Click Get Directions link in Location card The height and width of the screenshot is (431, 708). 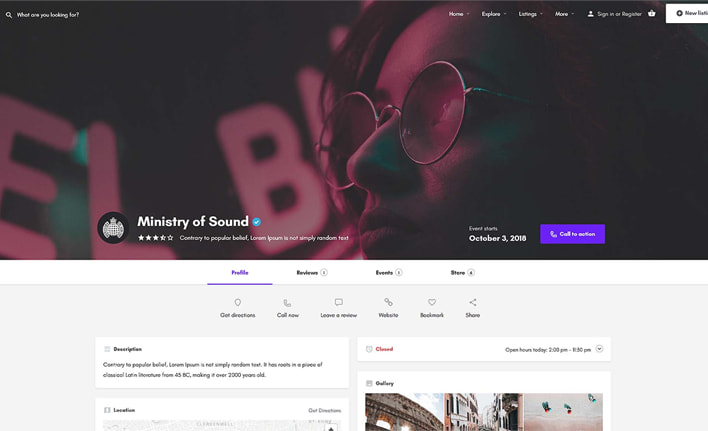click(325, 410)
